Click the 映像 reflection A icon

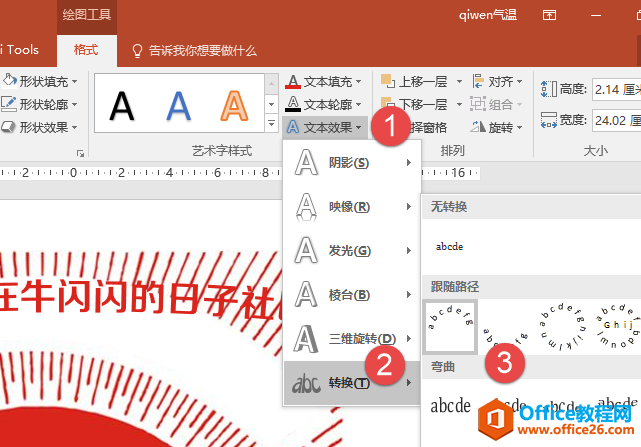point(306,207)
